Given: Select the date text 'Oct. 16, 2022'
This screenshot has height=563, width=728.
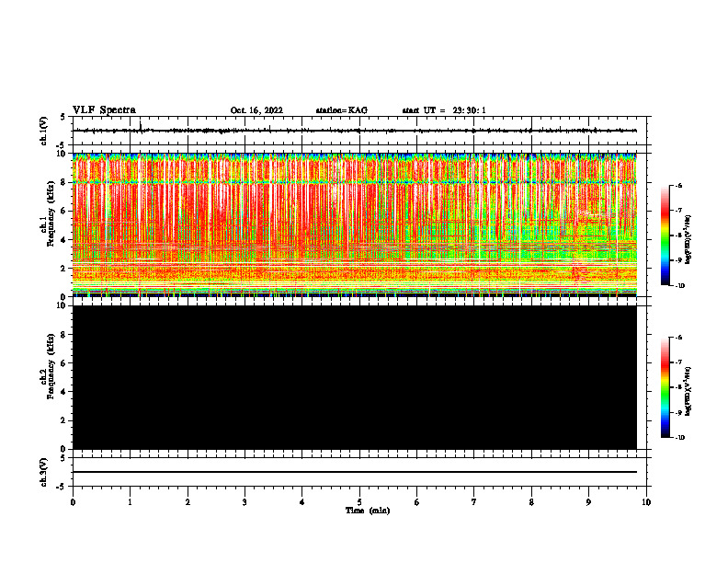Looking at the screenshot, I should [x=256, y=110].
